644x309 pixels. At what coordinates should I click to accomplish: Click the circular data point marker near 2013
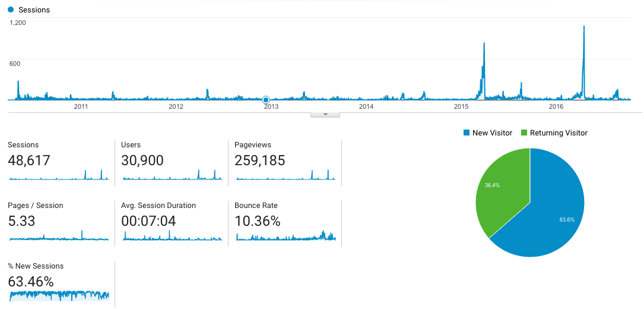266,99
